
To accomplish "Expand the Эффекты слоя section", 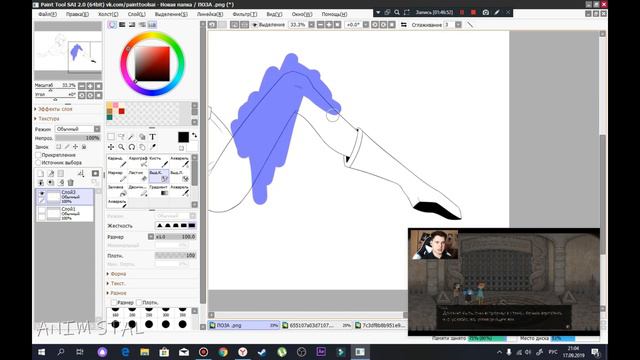I will tap(55, 109).
